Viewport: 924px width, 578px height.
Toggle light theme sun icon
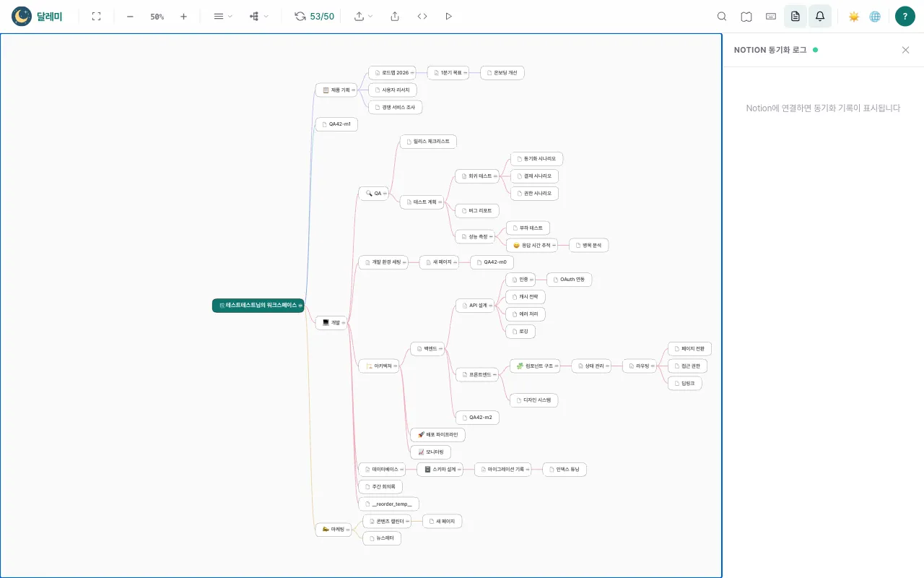point(854,16)
